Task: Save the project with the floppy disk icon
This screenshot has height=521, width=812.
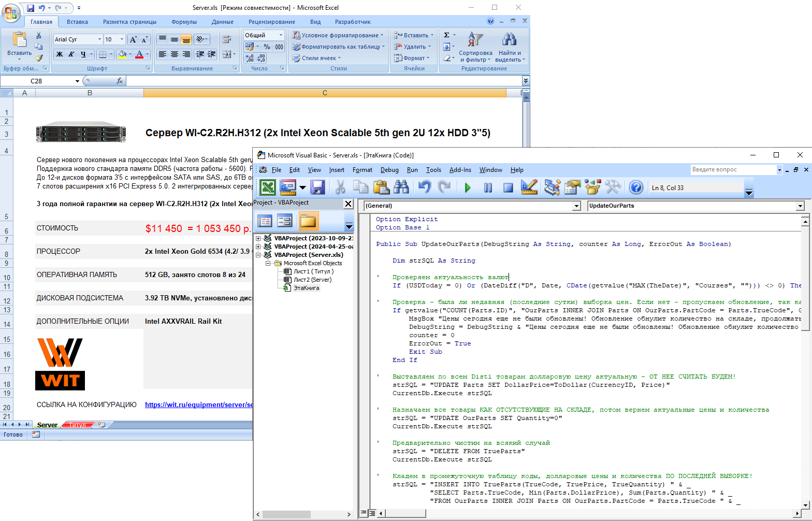Action: pyautogui.click(x=317, y=187)
